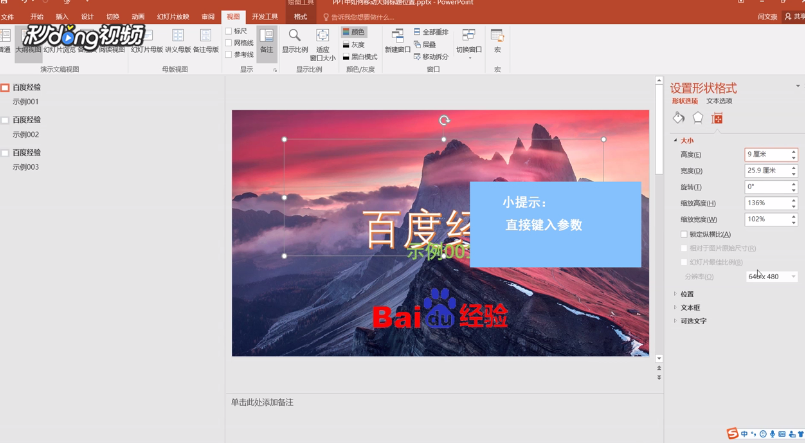Open the Developer (开发工具) tab

coord(265,17)
